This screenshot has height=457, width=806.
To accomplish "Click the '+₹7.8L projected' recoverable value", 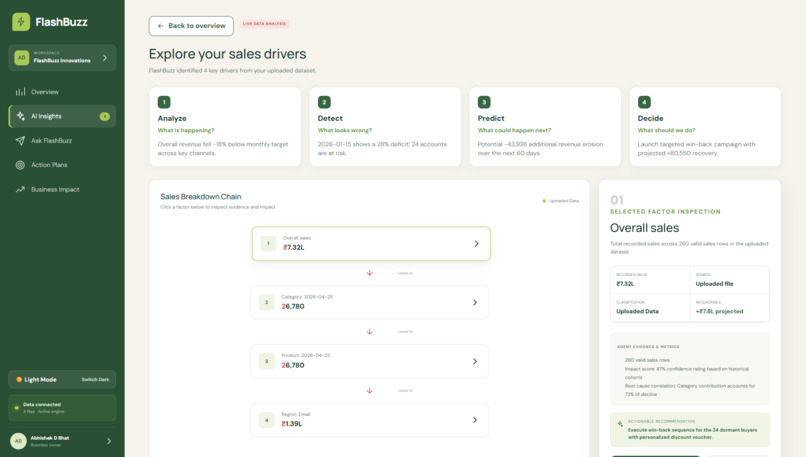I will coord(719,312).
